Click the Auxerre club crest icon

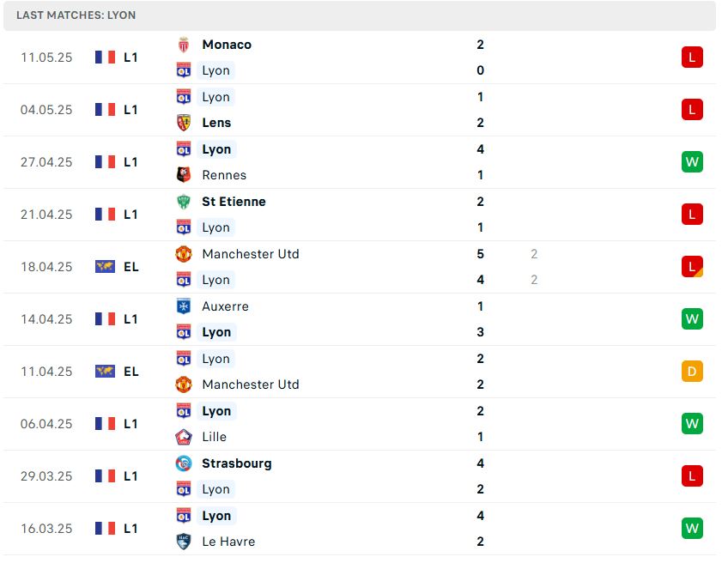click(184, 306)
